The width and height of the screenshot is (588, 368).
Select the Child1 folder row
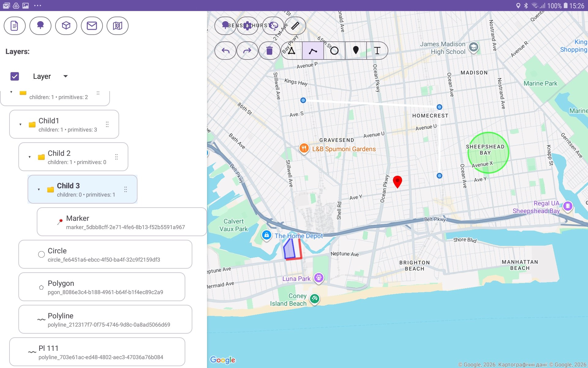click(x=64, y=124)
